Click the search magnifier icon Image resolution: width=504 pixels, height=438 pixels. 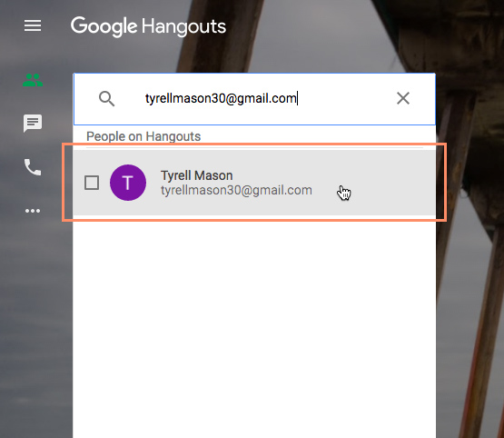click(x=106, y=98)
